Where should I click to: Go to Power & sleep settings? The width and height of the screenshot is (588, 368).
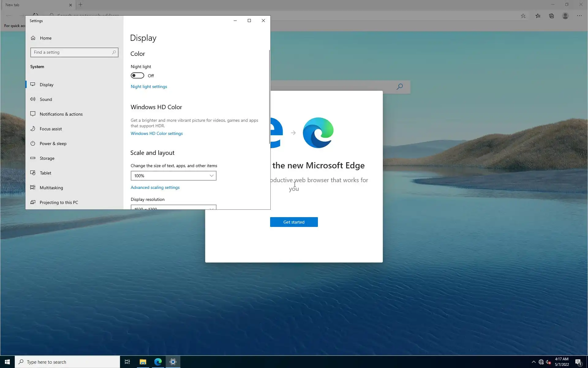[x=53, y=144]
